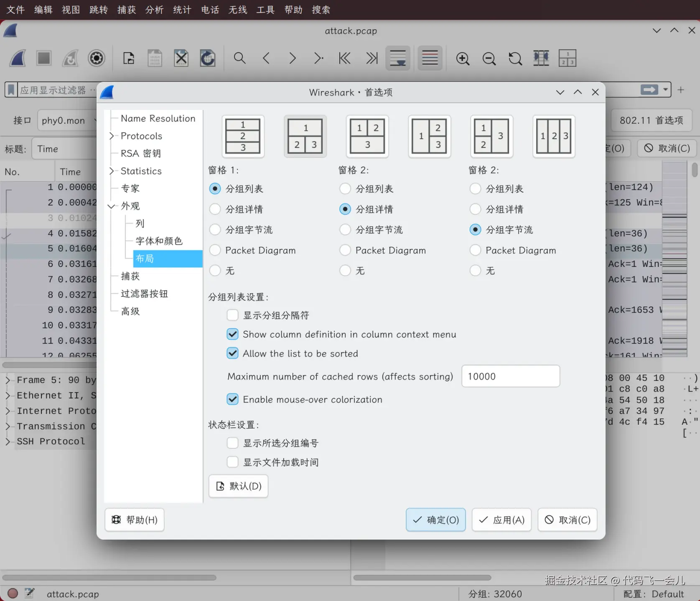Go forward to the next packet

click(x=292, y=58)
